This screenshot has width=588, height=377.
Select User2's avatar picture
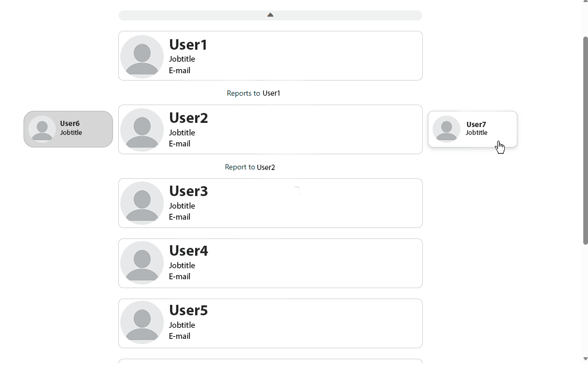click(142, 130)
